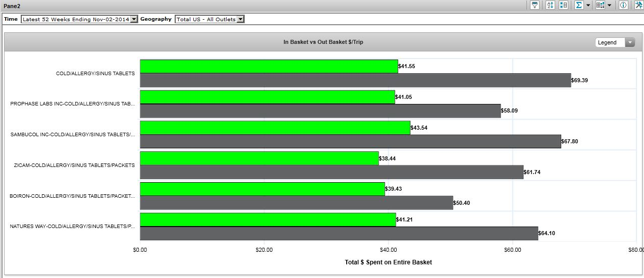Expand the arrow next to grid icon

[x=609, y=6]
